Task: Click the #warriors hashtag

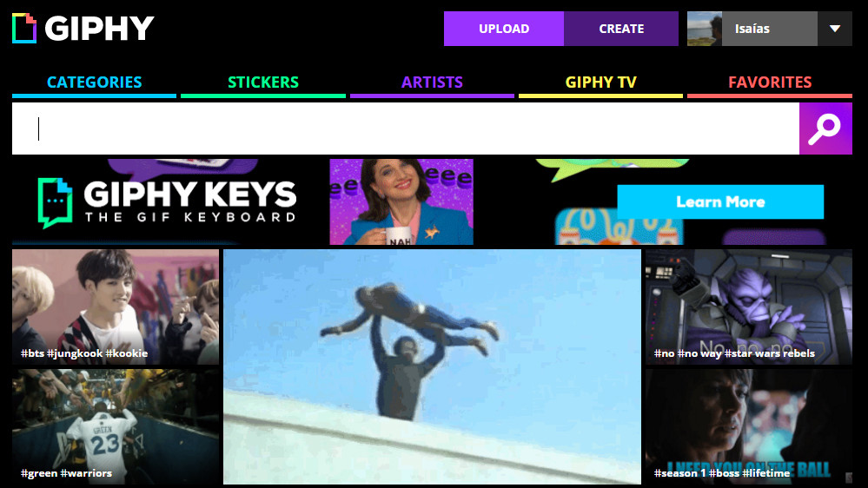Action: [x=86, y=473]
